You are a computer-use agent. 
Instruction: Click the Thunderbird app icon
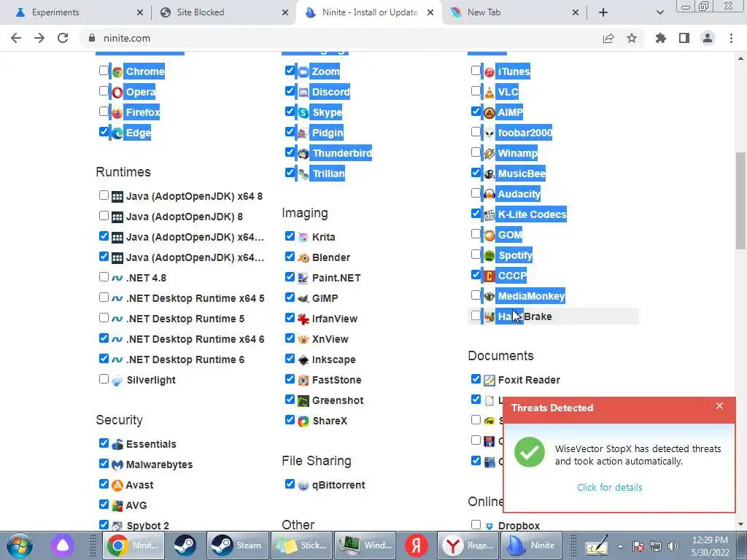click(x=303, y=154)
